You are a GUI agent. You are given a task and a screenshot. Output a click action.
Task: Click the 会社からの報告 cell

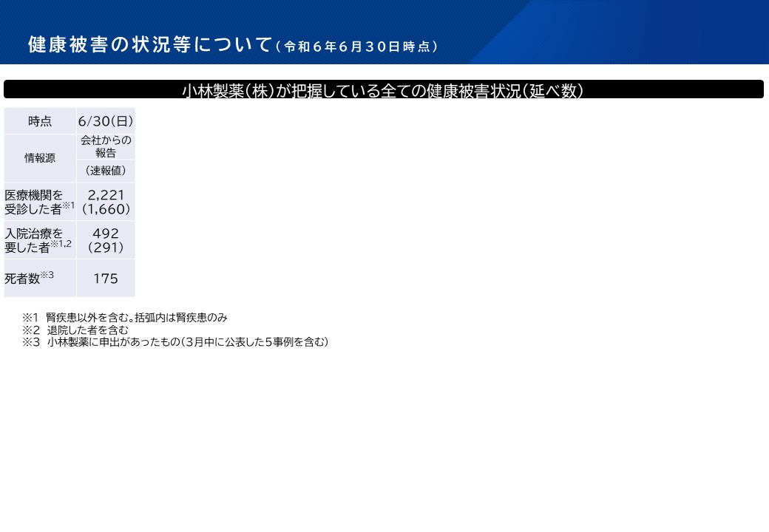point(106,146)
